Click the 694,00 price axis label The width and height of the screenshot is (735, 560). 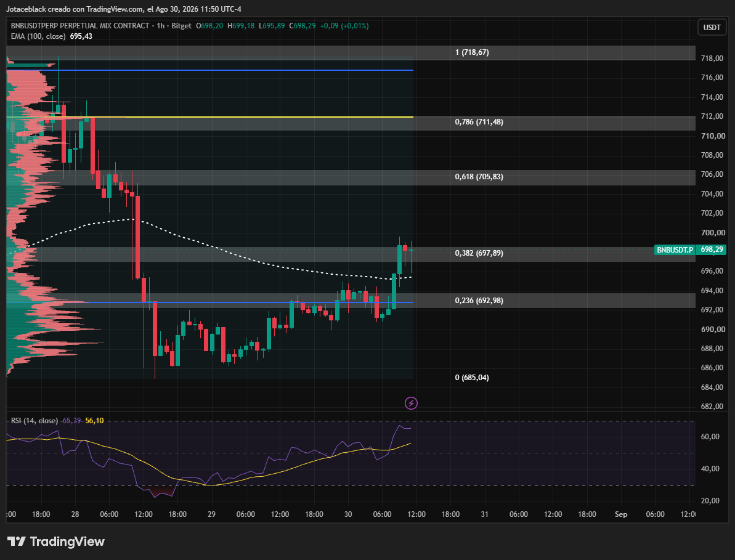[712, 291]
